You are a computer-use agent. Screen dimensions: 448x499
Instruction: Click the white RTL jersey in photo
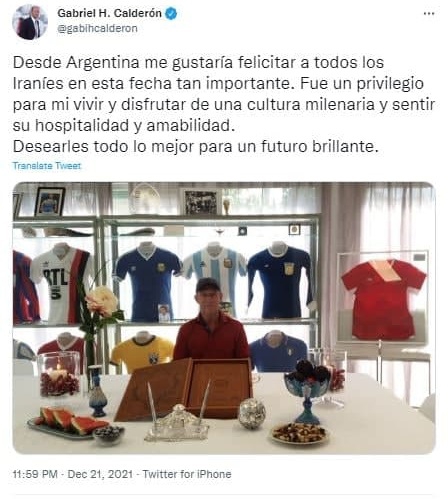point(62,284)
